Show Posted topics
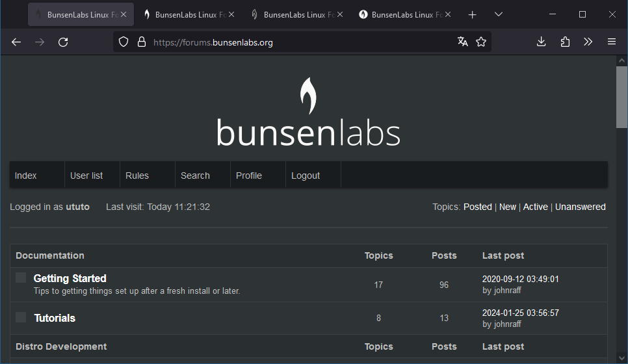This screenshot has height=364, width=628. coord(477,207)
